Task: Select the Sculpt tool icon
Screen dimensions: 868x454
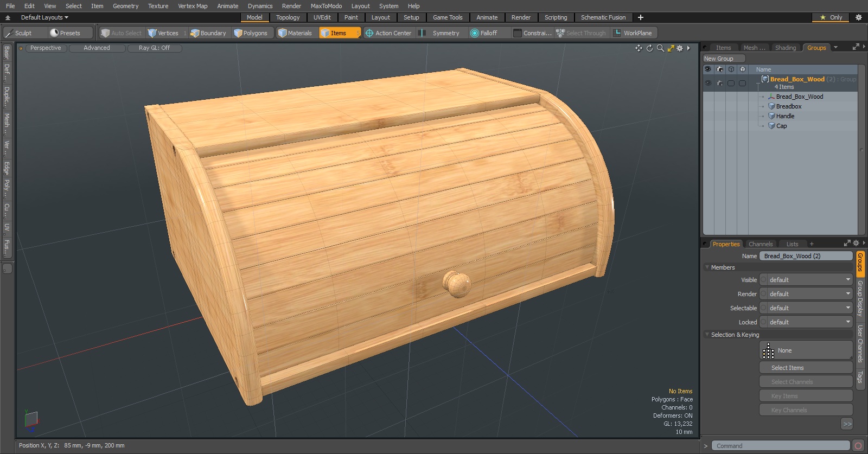Action: [9, 33]
